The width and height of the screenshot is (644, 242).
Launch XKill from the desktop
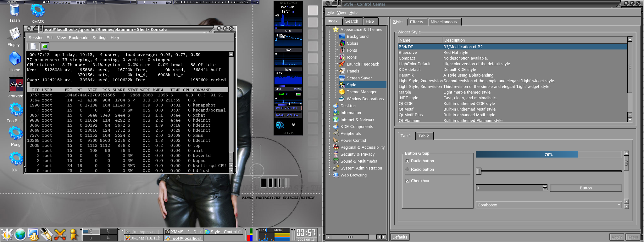tap(16, 162)
